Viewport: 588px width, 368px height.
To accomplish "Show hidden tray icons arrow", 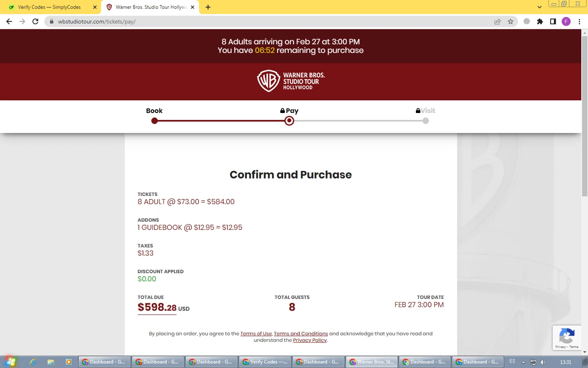I will pos(523,362).
